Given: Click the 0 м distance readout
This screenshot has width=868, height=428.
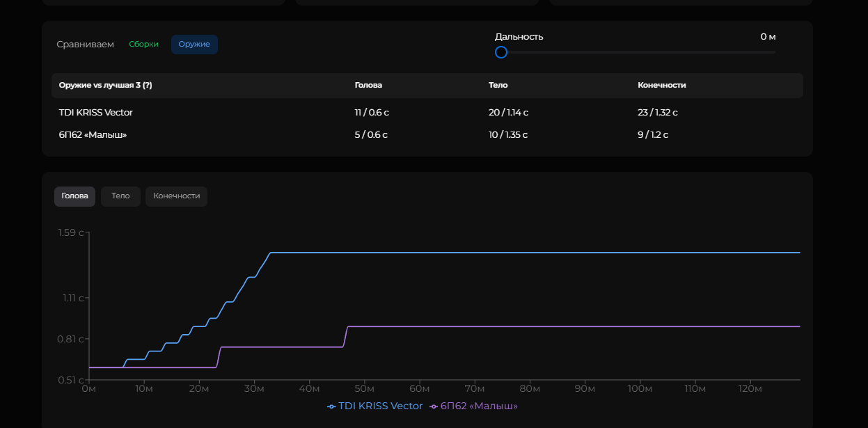Looking at the screenshot, I should pyautogui.click(x=768, y=36).
